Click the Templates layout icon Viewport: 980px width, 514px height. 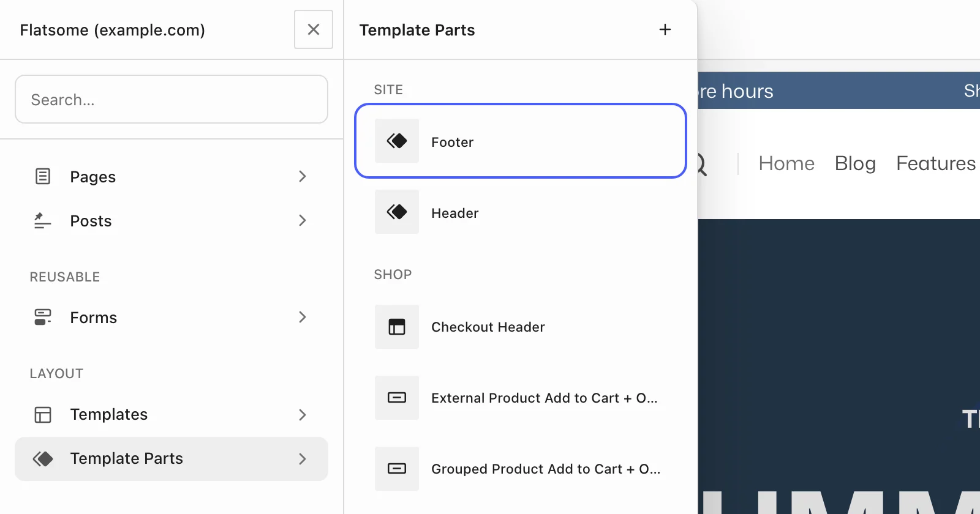click(x=43, y=414)
